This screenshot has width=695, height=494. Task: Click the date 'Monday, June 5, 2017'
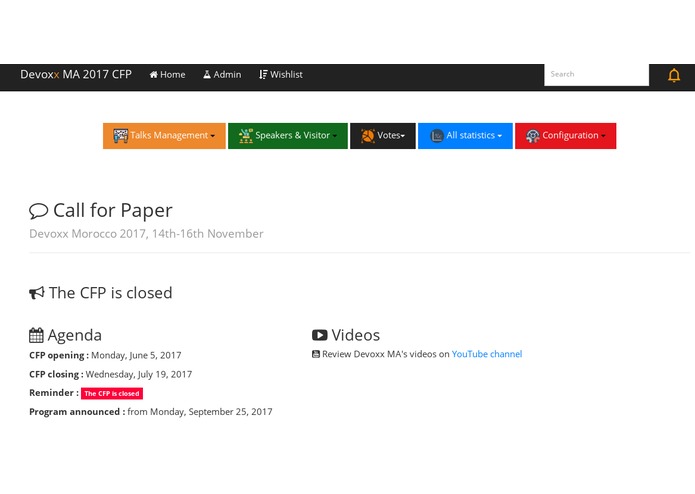pos(136,355)
